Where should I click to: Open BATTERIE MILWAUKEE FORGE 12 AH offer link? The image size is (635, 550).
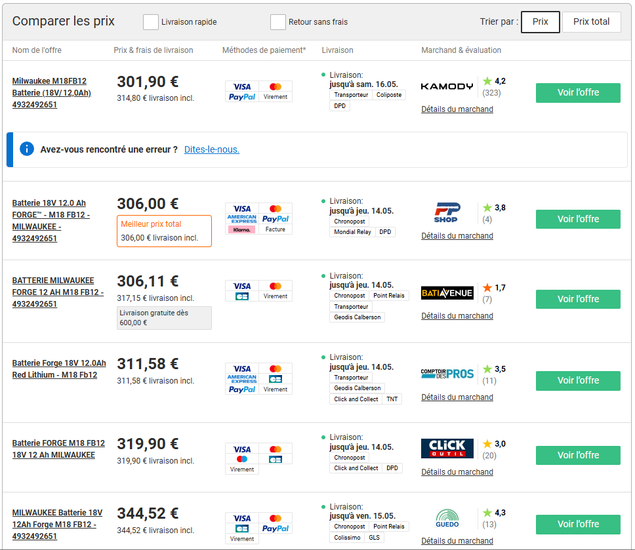click(58, 292)
